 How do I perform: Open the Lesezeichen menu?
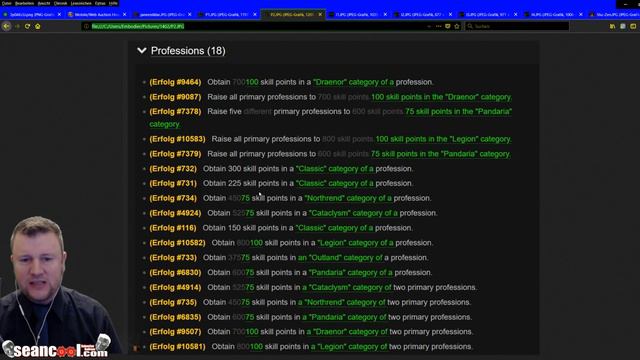tap(81, 3)
